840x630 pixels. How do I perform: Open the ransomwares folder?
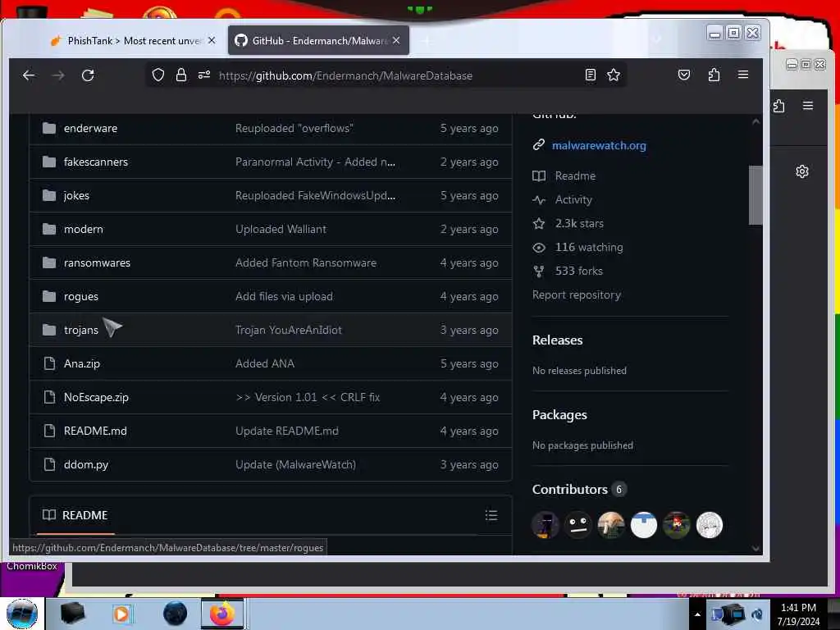click(97, 262)
